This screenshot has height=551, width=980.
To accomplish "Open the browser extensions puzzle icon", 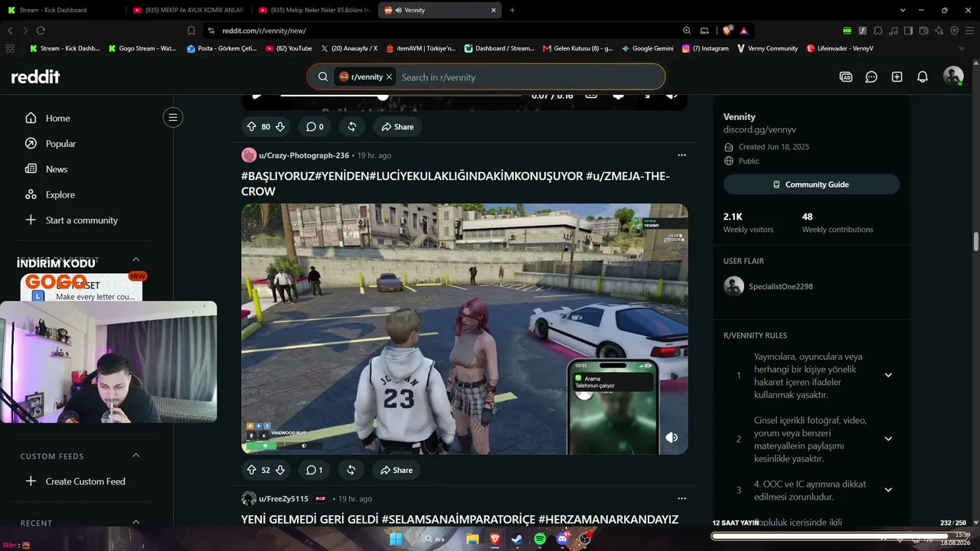I will (877, 31).
